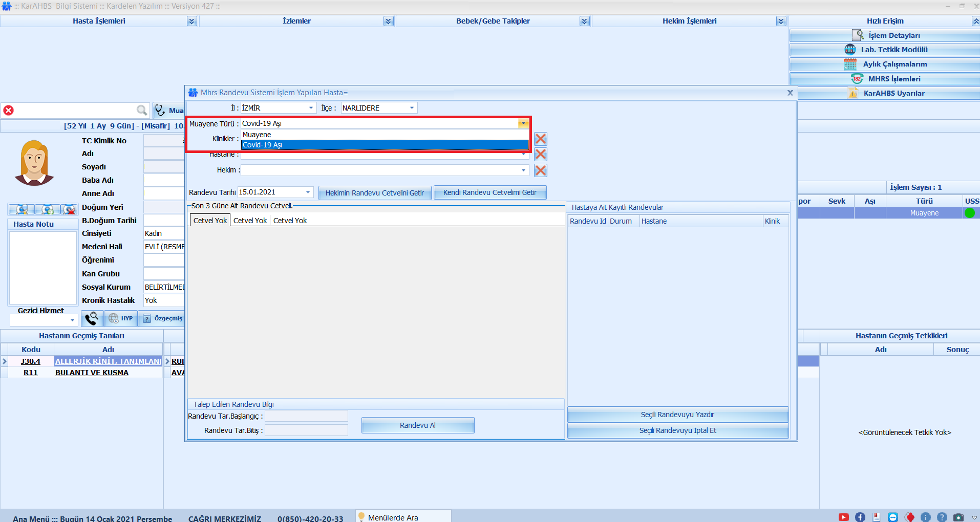The height and width of the screenshot is (522, 980).
Task: Select Muayene option from dropdown list
Action: tap(384, 135)
